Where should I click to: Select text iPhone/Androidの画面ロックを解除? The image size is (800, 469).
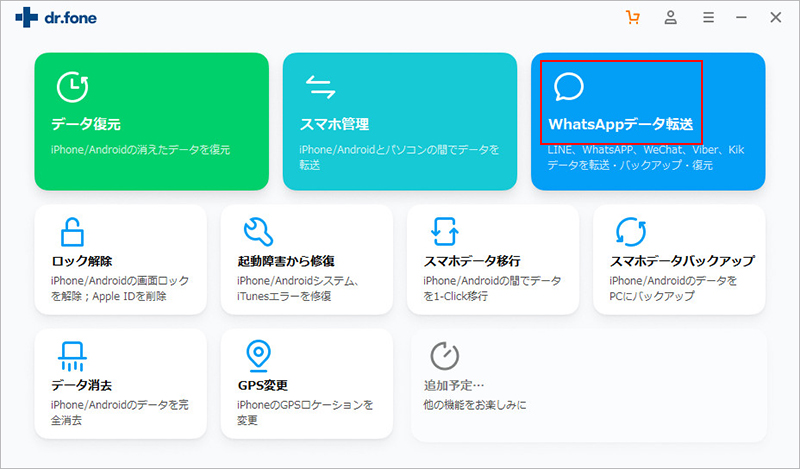click(x=120, y=288)
